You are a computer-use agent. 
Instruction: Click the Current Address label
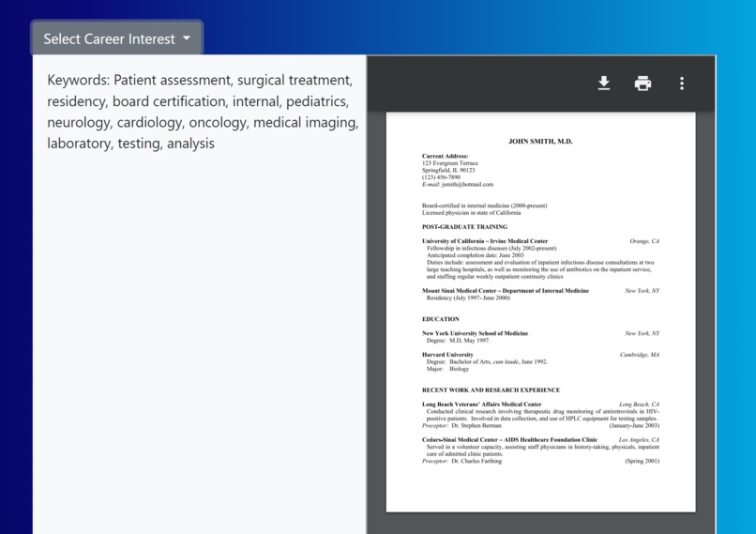click(445, 157)
